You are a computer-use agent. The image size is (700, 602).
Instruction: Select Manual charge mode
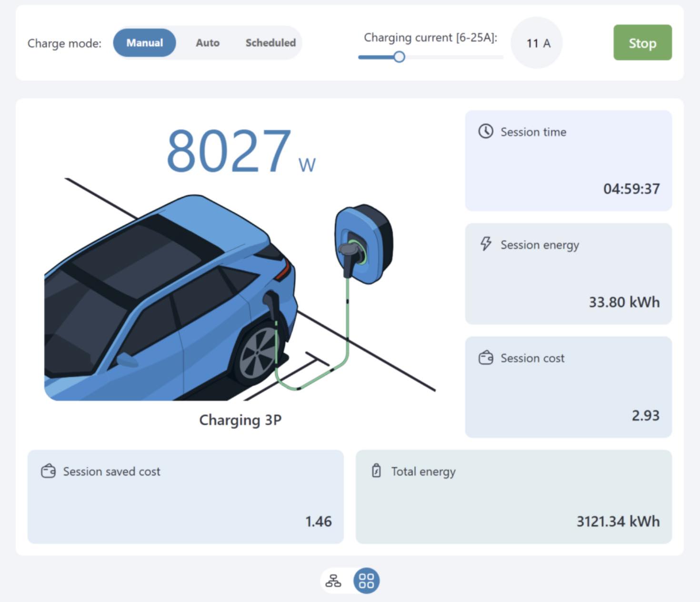(x=144, y=42)
